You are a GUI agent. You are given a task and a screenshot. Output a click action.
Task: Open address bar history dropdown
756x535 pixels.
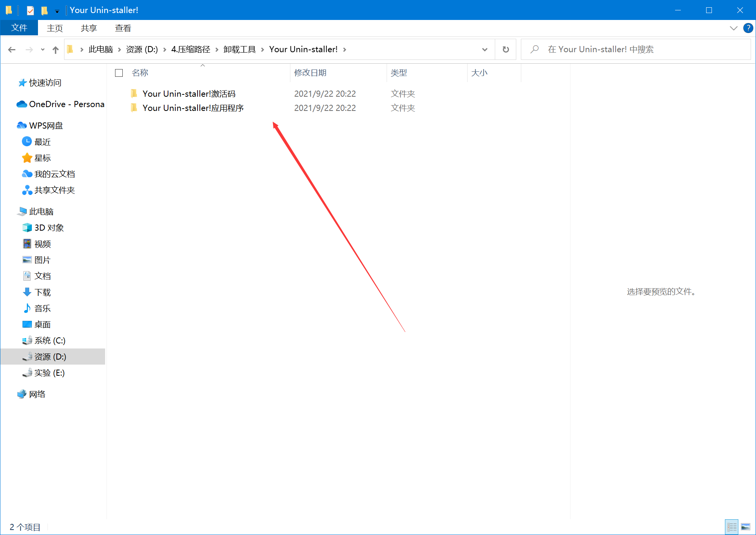485,50
